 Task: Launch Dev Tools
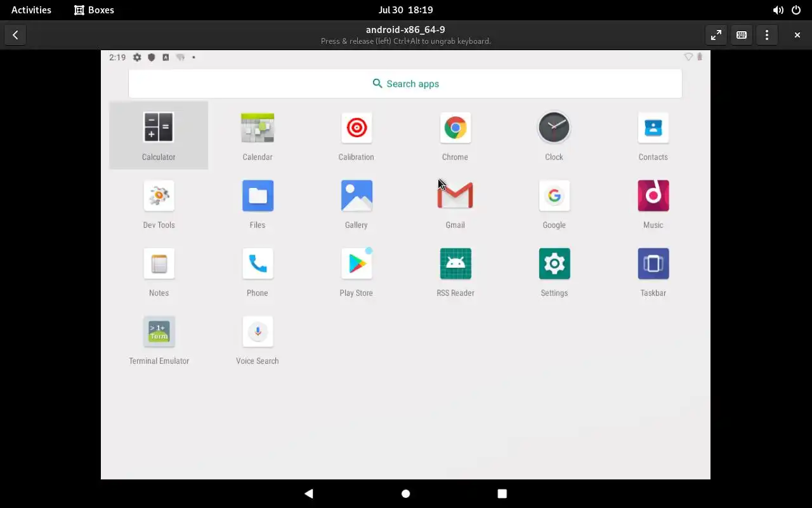point(159,203)
